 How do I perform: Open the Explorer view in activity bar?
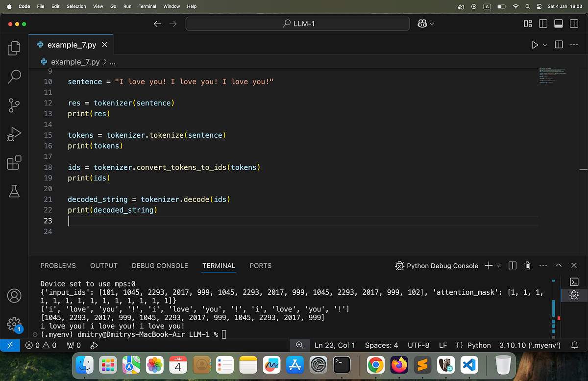pyautogui.click(x=14, y=48)
